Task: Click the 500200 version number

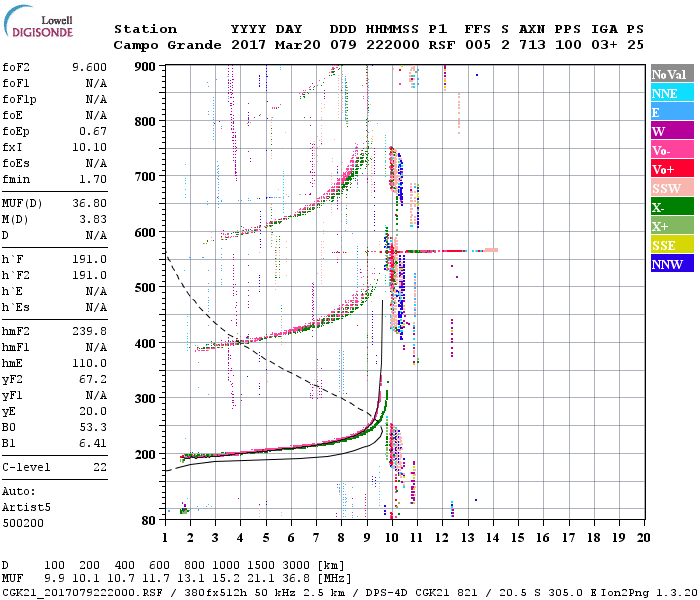Action: coord(23,523)
